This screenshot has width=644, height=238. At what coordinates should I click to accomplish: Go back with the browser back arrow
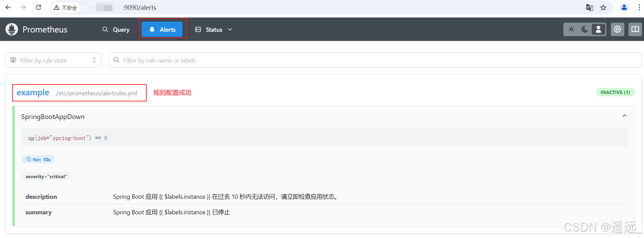point(8,7)
